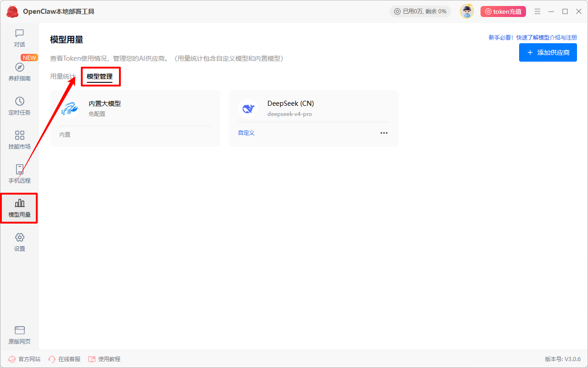Open the 养虾指南 compass icon

(19, 67)
